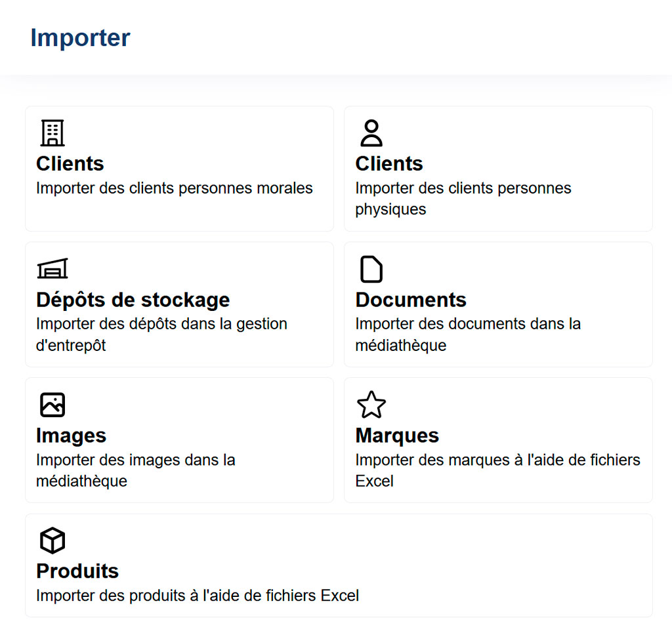Click 'Importer des dépôts dans la gestion d'entrepôt'

click(x=161, y=335)
